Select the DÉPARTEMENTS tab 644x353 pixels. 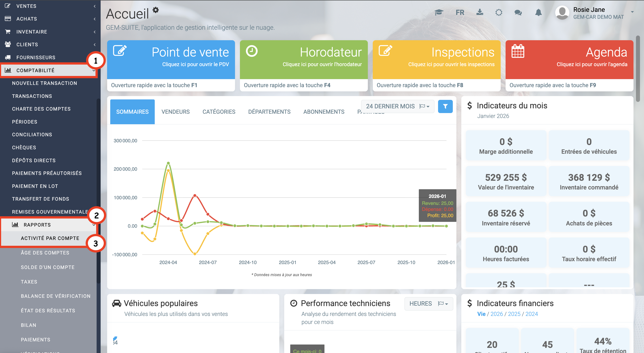(x=269, y=112)
